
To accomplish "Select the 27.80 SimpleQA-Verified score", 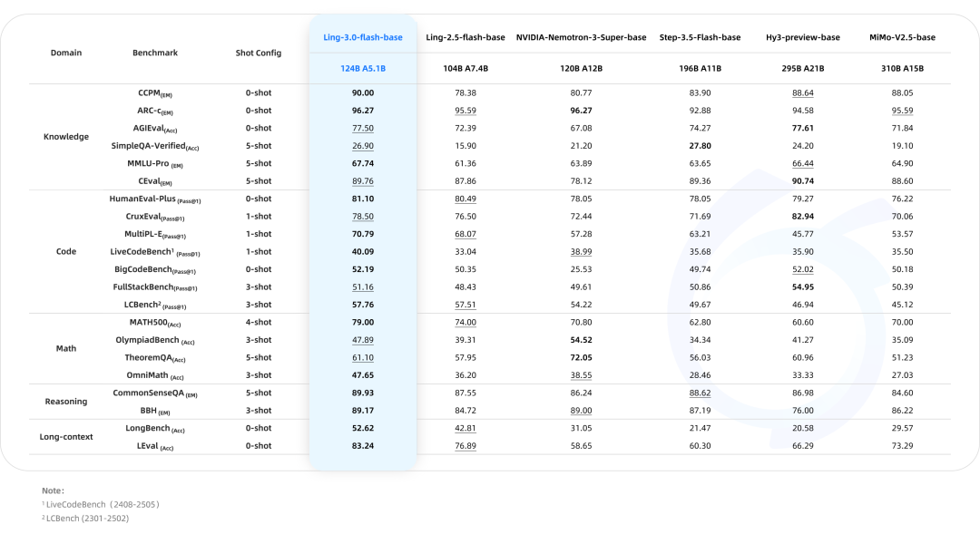I will [x=700, y=146].
